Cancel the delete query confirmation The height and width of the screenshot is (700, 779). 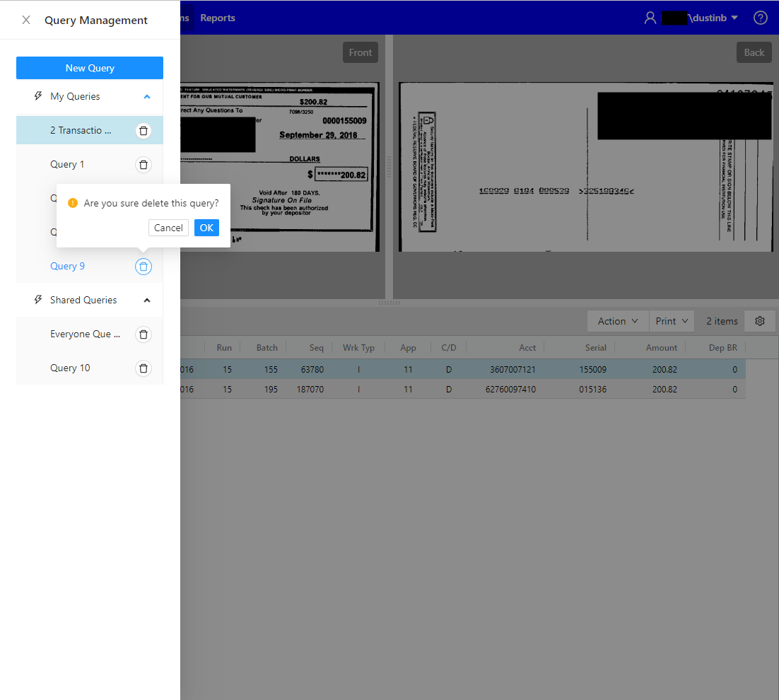pyautogui.click(x=168, y=228)
